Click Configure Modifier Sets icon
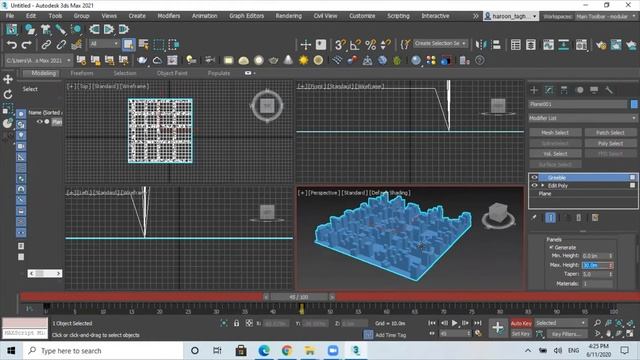The height and width of the screenshot is (360, 640). [595, 218]
